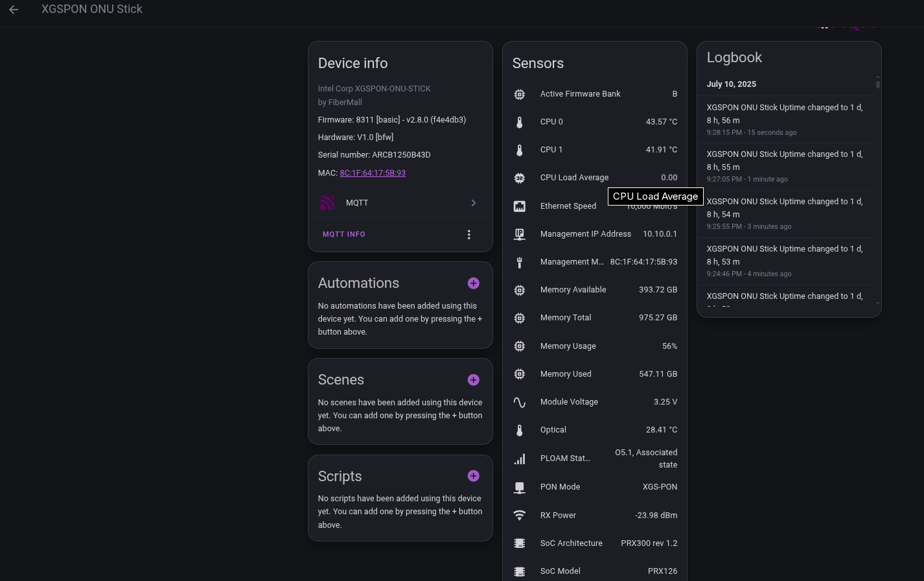Click the Module Voltage sine wave icon
Viewport: 924px width, 581px height.
point(520,402)
